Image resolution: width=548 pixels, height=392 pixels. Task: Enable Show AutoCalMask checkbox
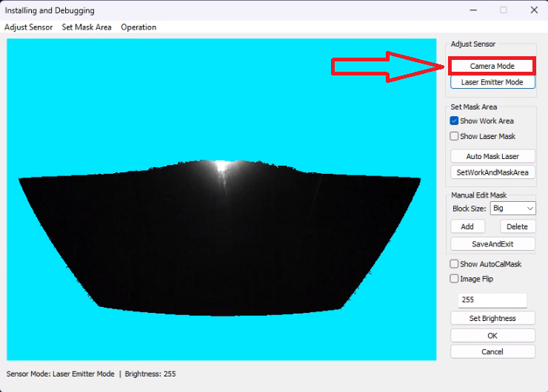tap(454, 264)
